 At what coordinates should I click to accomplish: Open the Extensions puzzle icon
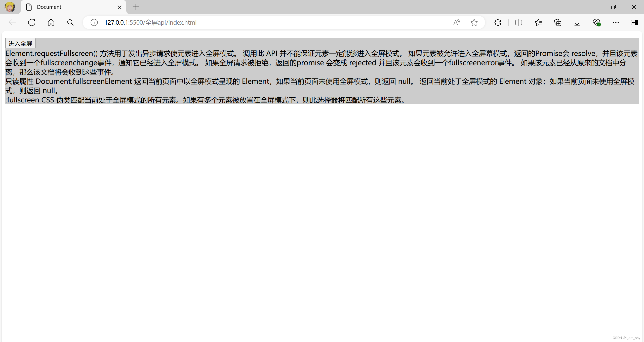(x=498, y=22)
